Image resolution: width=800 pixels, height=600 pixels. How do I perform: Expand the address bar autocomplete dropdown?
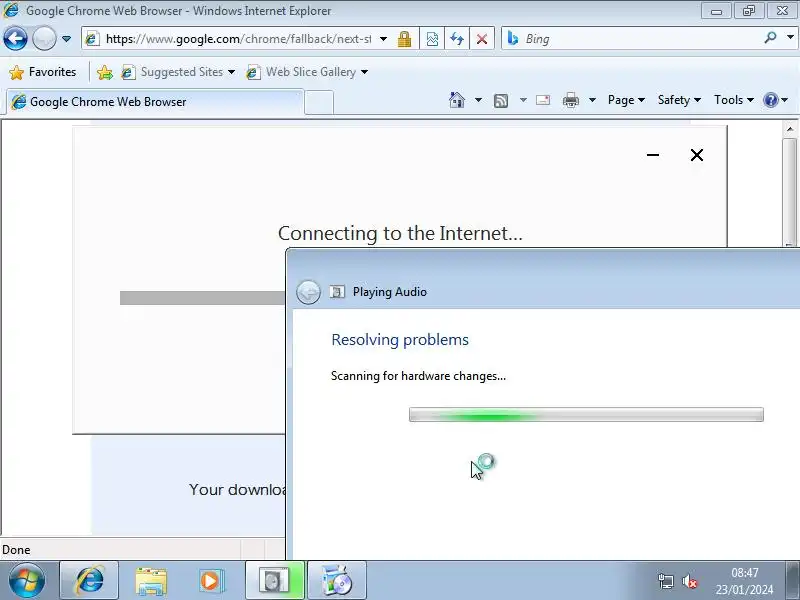point(384,39)
